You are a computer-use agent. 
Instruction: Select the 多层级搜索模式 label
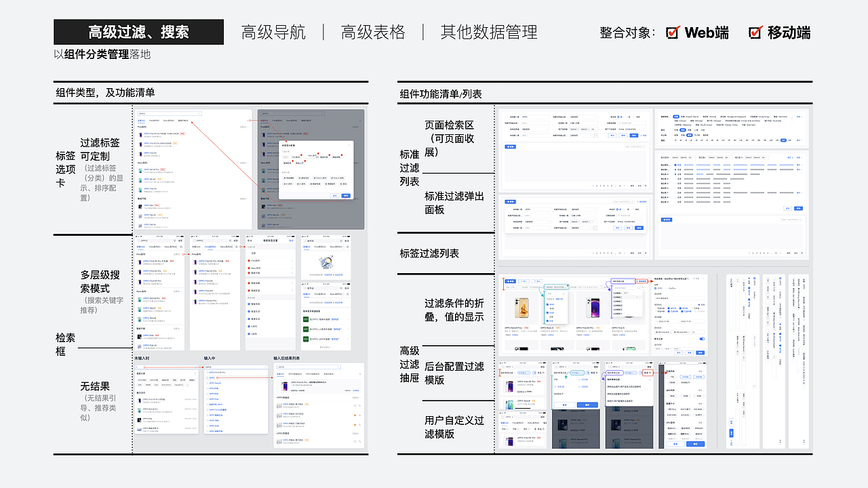100,281
